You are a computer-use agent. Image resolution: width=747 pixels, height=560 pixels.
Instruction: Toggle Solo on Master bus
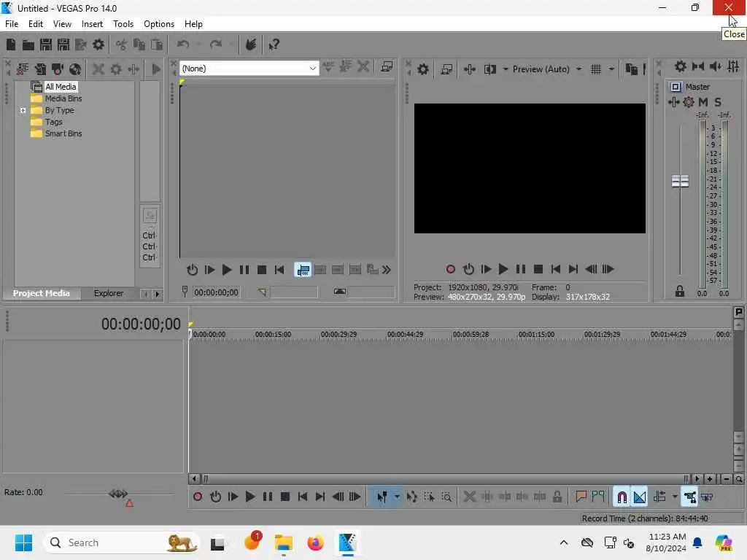point(718,102)
